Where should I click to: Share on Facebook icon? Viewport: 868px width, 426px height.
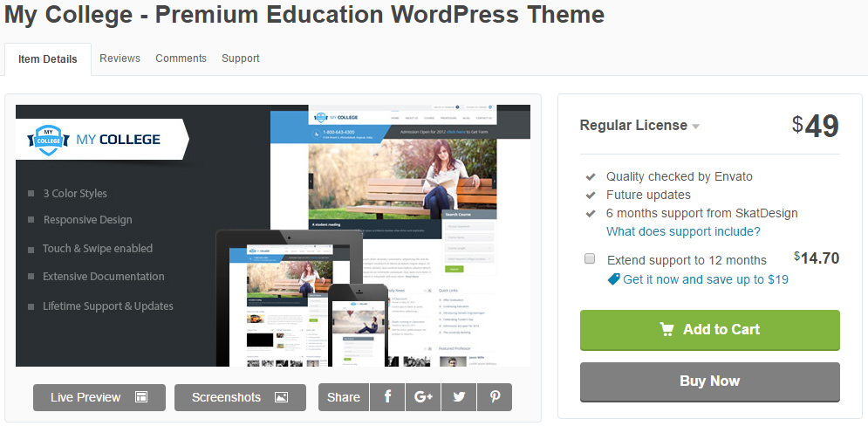(387, 397)
